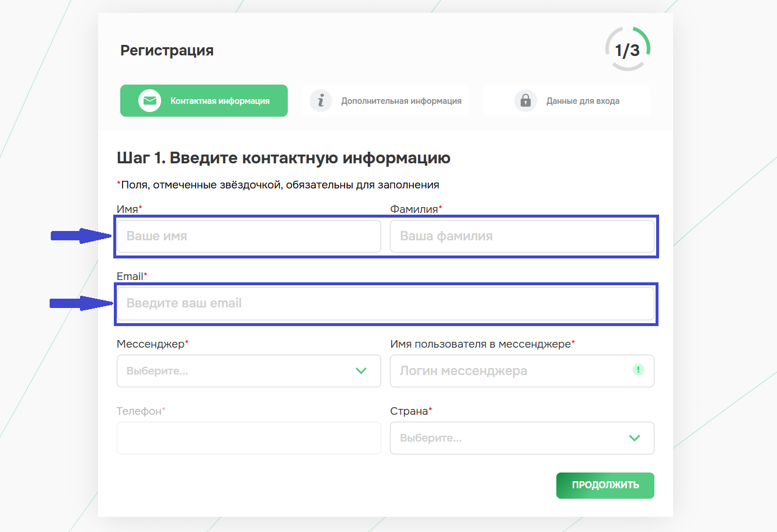The image size is (777, 532).
Task: Click the envelope icon in Контактная информация tab
Action: click(149, 101)
